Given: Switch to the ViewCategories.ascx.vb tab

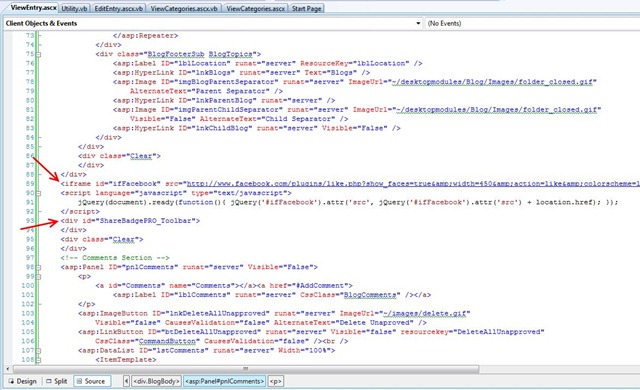Looking at the screenshot, I should pyautogui.click(x=184, y=8).
